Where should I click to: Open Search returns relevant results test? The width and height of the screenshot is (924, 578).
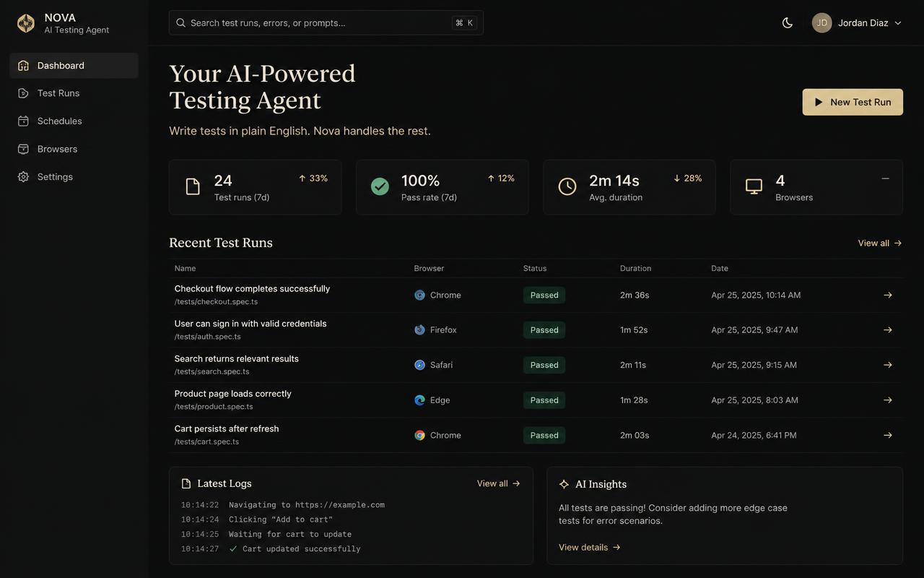tap(236, 359)
